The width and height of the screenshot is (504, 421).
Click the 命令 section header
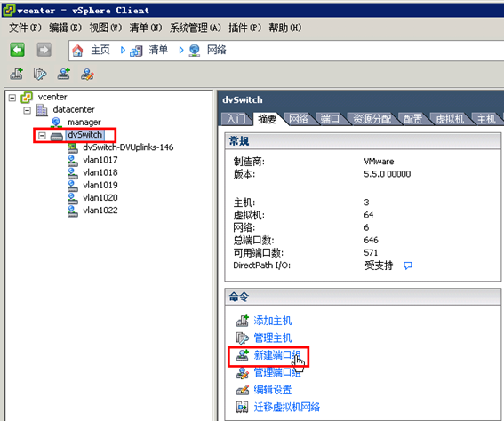click(x=363, y=297)
